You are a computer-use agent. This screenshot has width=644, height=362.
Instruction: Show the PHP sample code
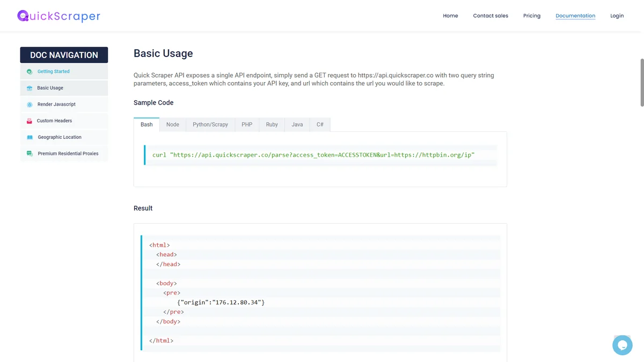pyautogui.click(x=247, y=124)
